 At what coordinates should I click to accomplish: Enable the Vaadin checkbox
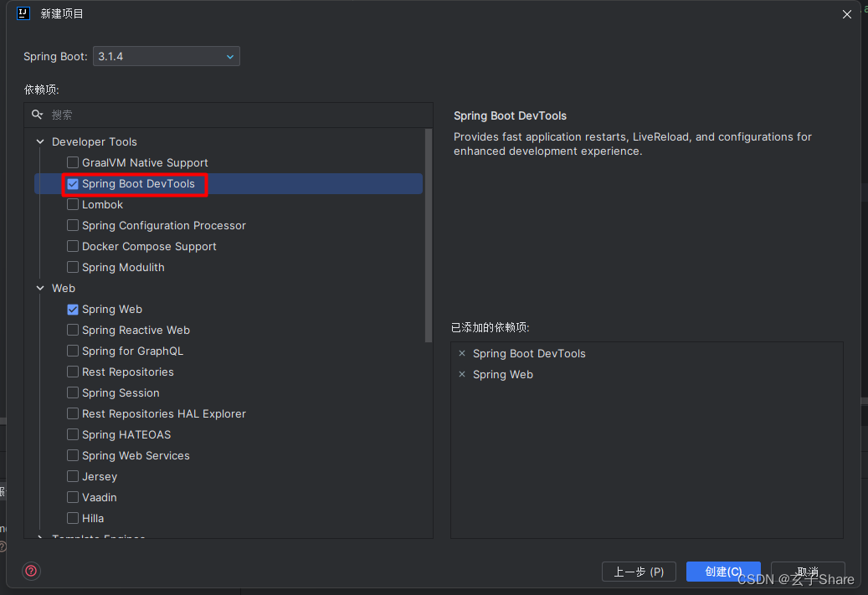pos(73,498)
